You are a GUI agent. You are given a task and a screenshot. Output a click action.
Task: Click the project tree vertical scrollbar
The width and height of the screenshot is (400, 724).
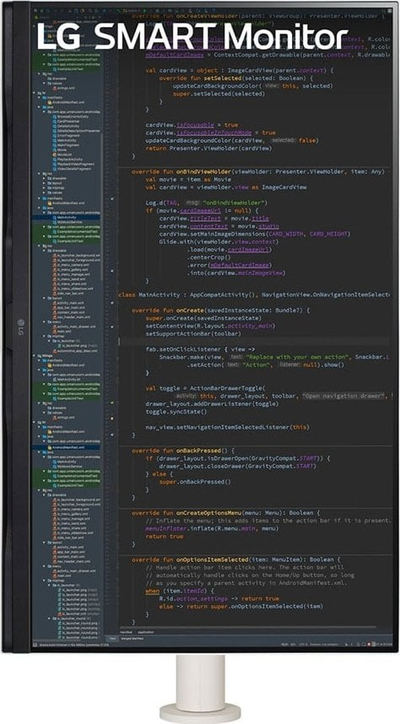102,208
